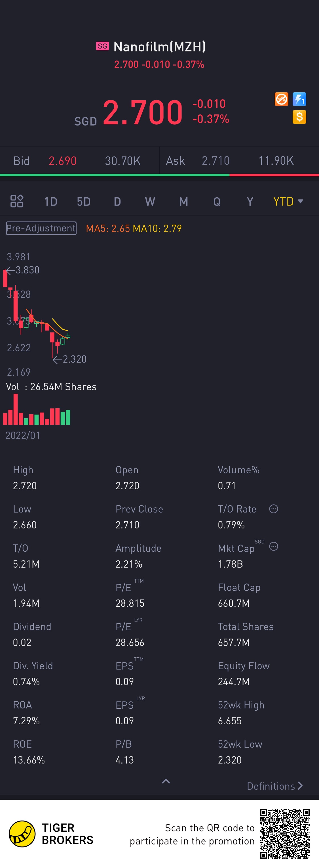
Task: Toggle the Pre-Adjustment price setting
Action: pyautogui.click(x=41, y=228)
